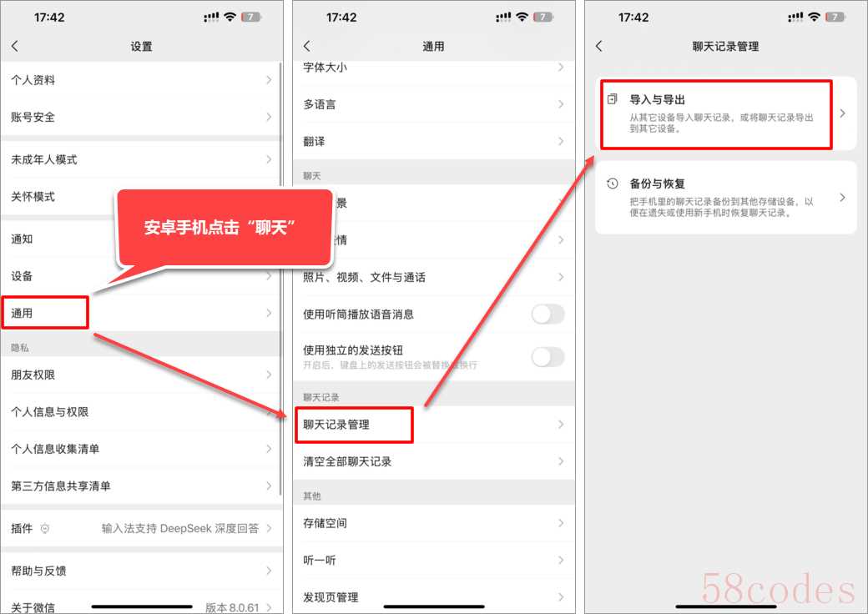Tap chevron on the 听一听 row
Screen dimensions: 868x614
coord(561,560)
